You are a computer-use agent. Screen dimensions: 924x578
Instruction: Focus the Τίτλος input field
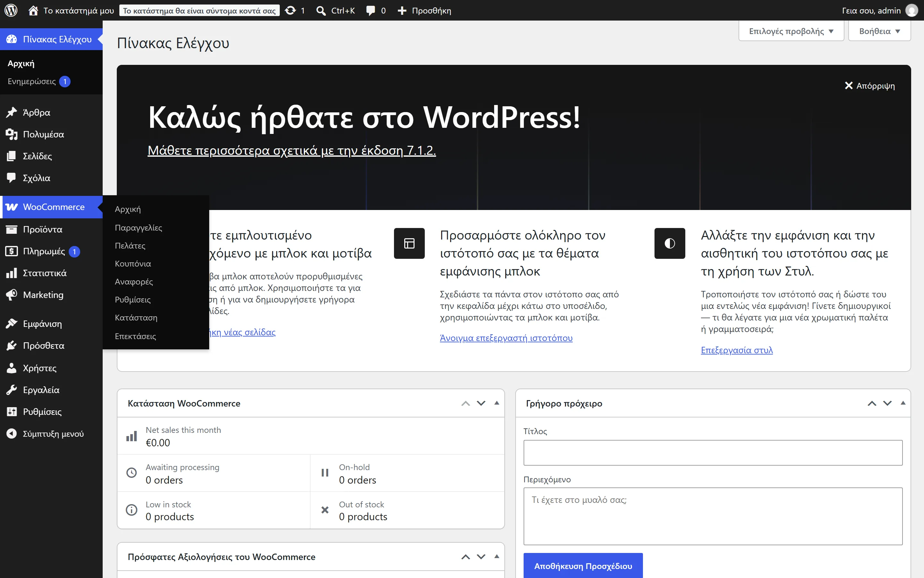click(x=713, y=453)
